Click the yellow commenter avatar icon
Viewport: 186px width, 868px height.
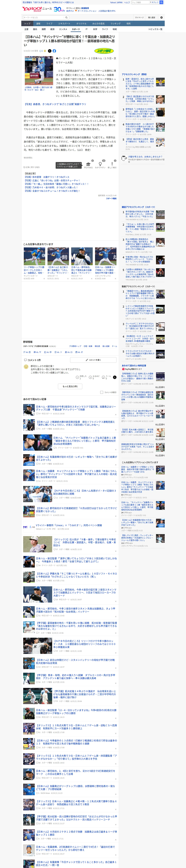26,367
